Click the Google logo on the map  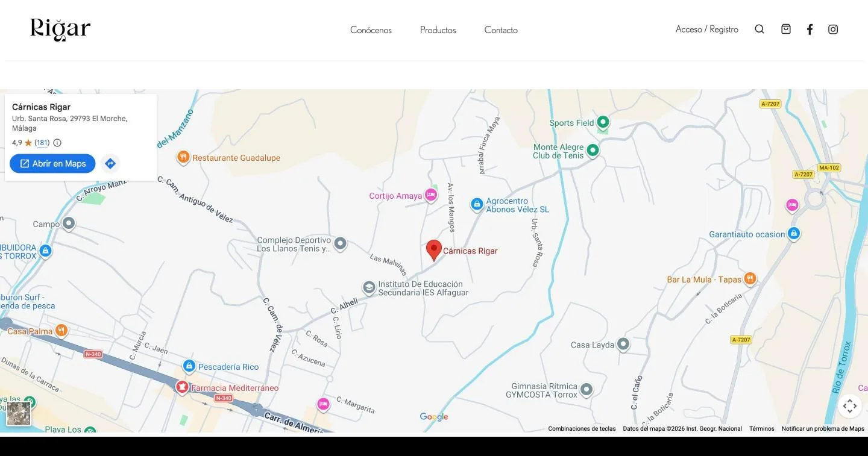[434, 417]
